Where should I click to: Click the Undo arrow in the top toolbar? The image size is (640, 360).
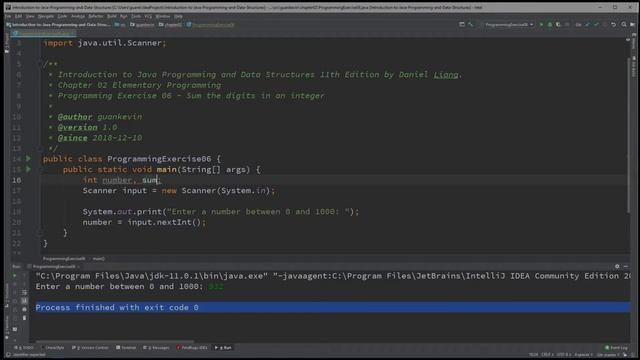click(613, 24)
